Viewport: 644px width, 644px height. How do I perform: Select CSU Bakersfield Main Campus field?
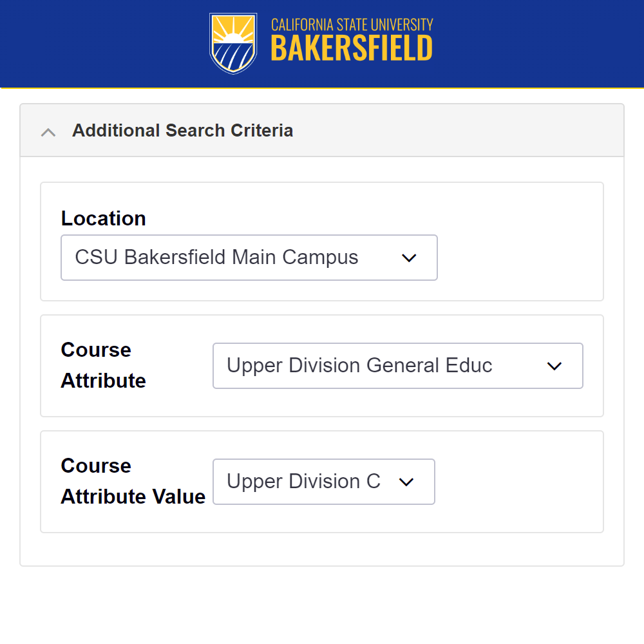point(249,258)
